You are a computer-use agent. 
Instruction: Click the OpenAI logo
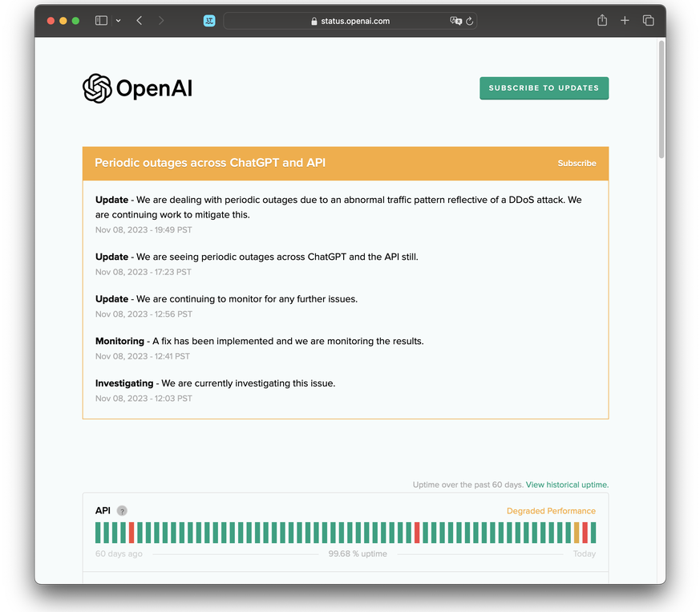coord(137,88)
